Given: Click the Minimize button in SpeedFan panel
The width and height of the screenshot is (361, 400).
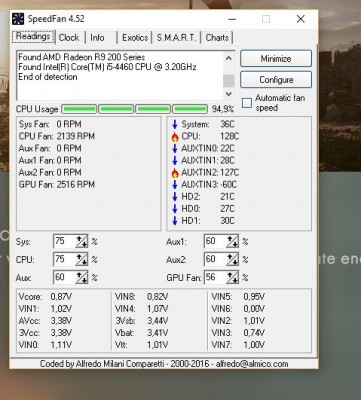Looking at the screenshot, I should click(x=276, y=59).
